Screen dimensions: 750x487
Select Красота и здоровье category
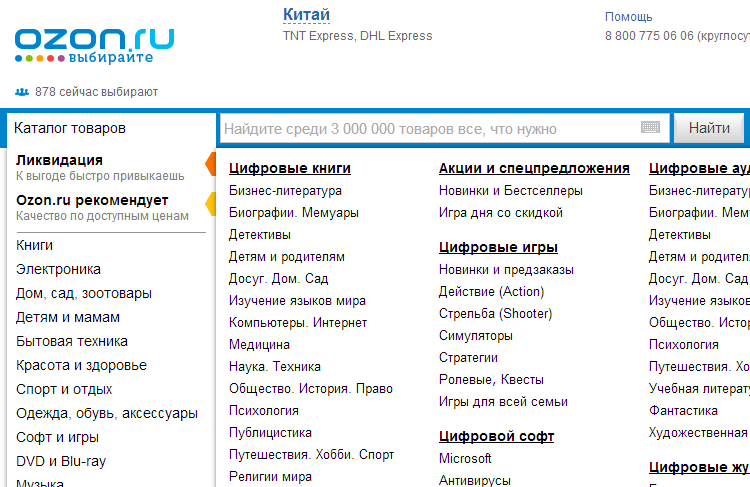point(81,365)
